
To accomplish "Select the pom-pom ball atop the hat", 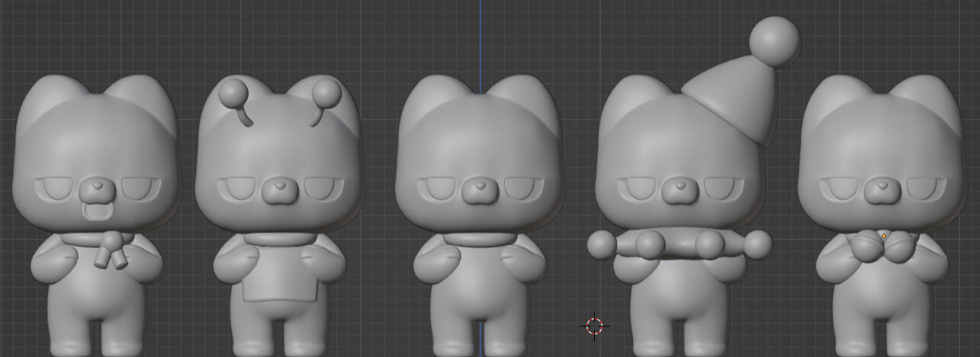I will click(x=774, y=40).
